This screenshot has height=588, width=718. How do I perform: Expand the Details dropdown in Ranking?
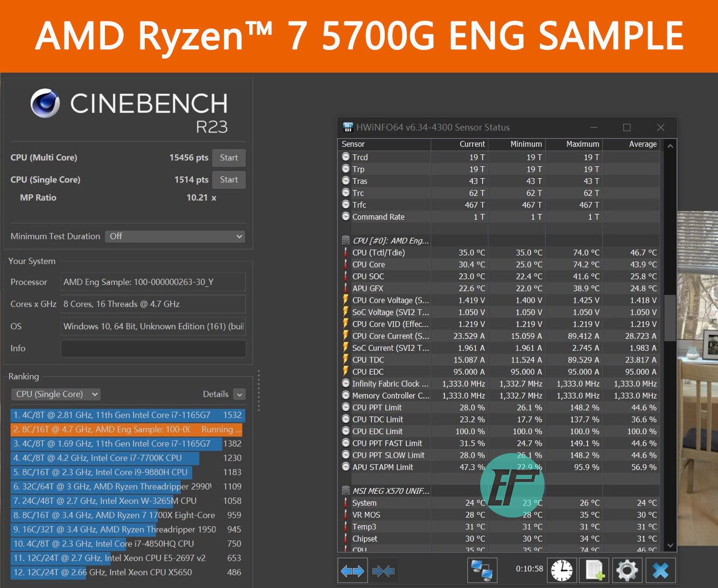point(239,394)
